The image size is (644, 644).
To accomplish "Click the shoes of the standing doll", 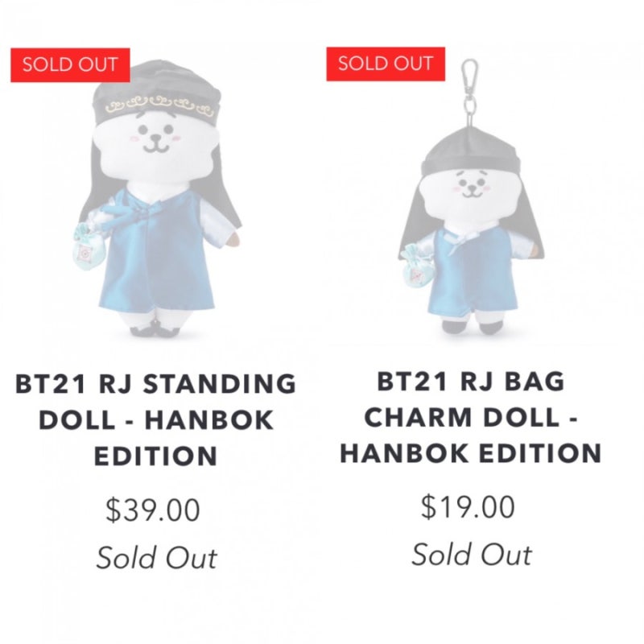I will (157, 328).
